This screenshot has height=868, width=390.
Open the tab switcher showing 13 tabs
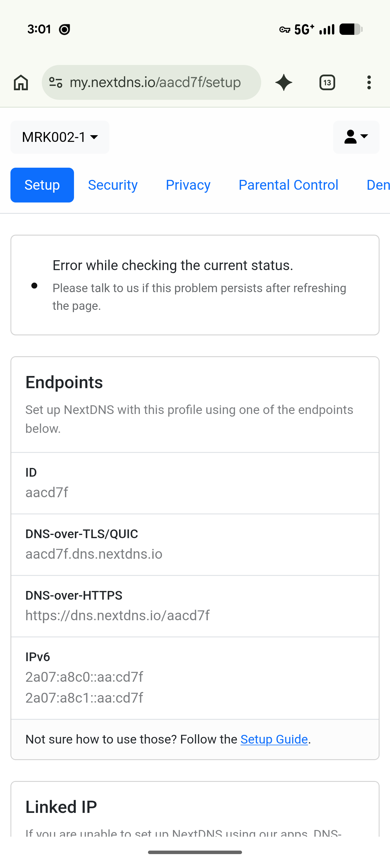327,83
